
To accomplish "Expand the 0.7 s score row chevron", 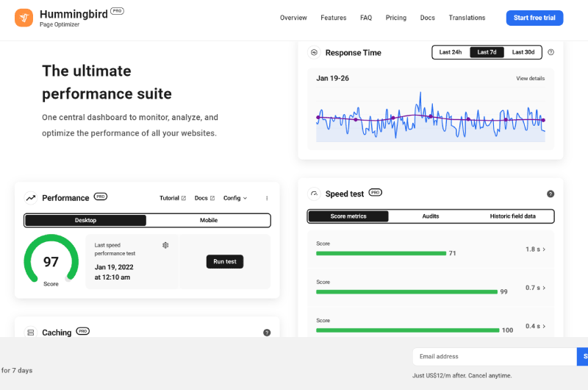I will tap(544, 288).
